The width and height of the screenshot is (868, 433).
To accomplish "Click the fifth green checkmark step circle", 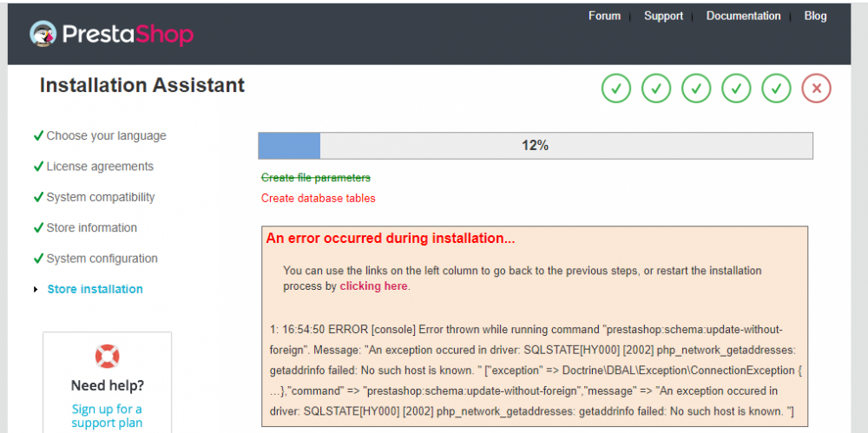I will (x=776, y=88).
